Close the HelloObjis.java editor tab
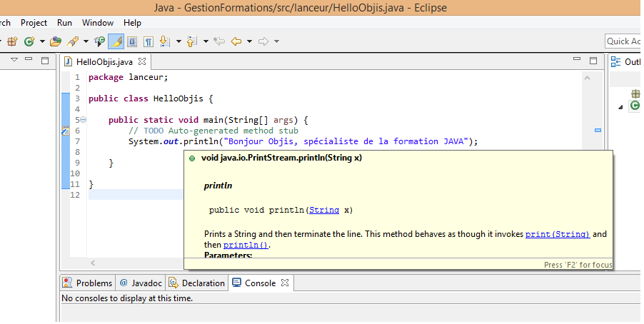 pyautogui.click(x=142, y=61)
